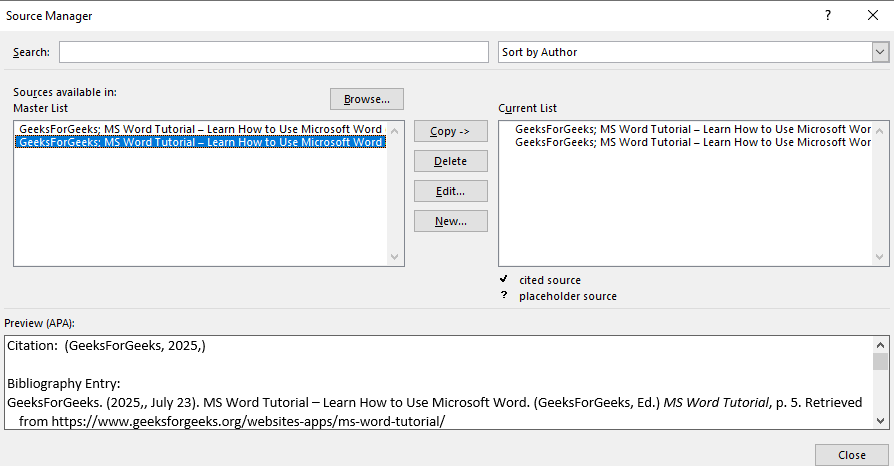Viewport: 894px width, 466px height.
Task: Click Master List scroll down arrow
Action: (395, 257)
